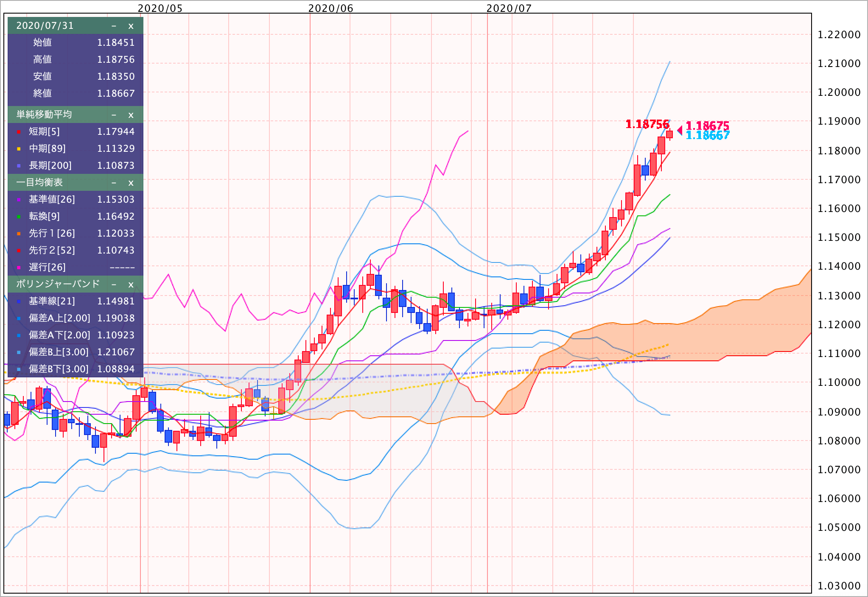The height and width of the screenshot is (597, 868).
Task: Click the yellow 中期[89] color marker
Action: click(19, 149)
